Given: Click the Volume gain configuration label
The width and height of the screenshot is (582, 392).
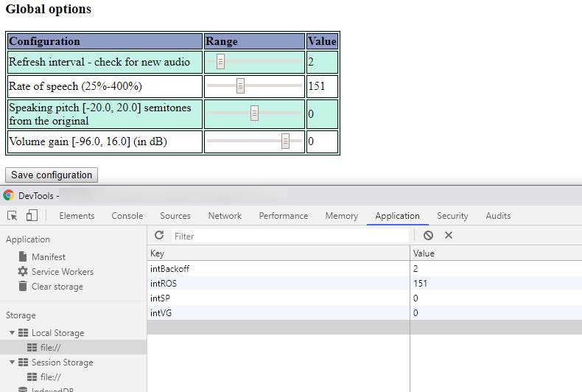Looking at the screenshot, I should (88, 141).
